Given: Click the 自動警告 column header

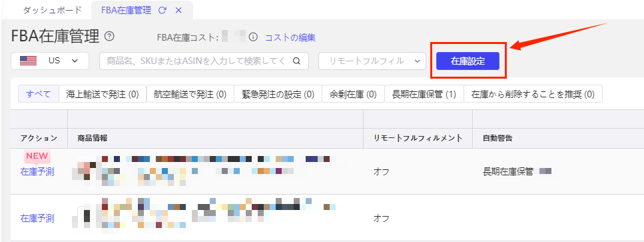Looking at the screenshot, I should point(497,138).
